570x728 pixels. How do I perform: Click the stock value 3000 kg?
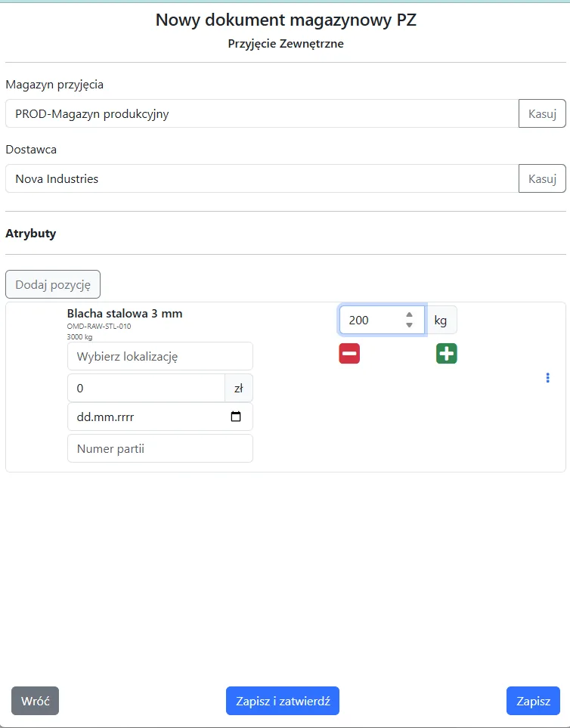pyautogui.click(x=80, y=336)
